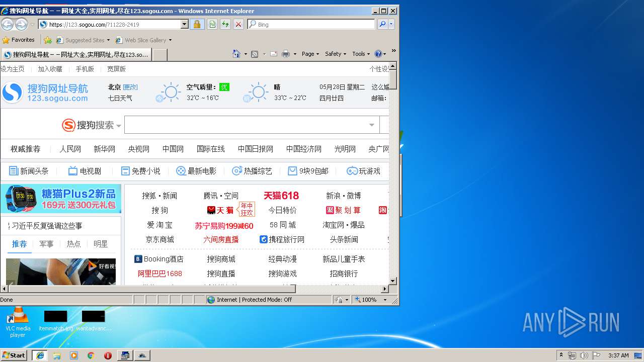Click the Compatibility View icon
644x362 pixels.
click(212, 24)
